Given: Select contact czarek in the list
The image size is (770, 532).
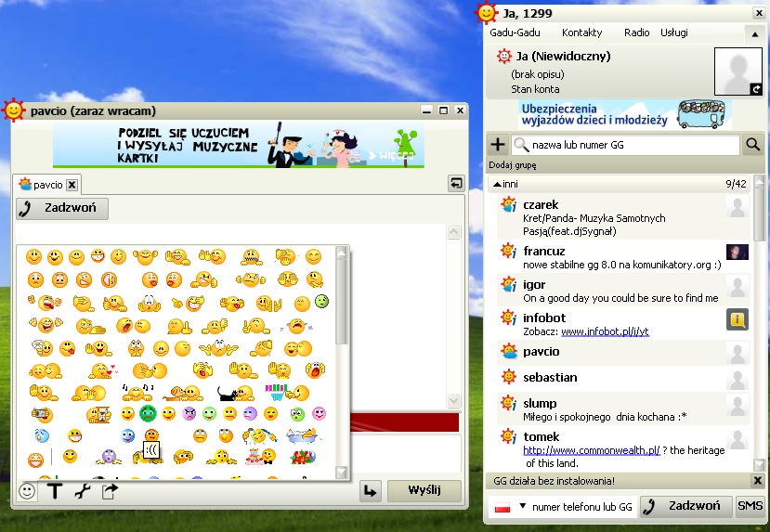Looking at the screenshot, I should (x=622, y=217).
